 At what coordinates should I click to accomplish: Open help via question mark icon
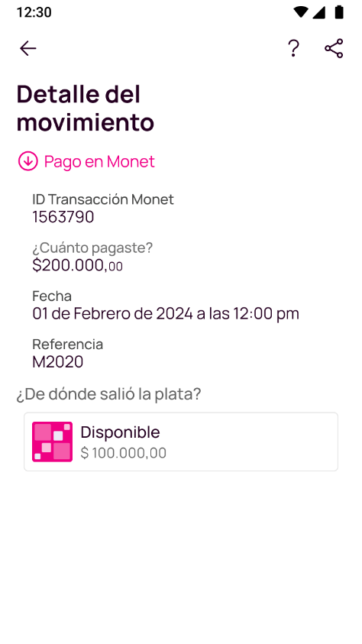click(x=293, y=48)
